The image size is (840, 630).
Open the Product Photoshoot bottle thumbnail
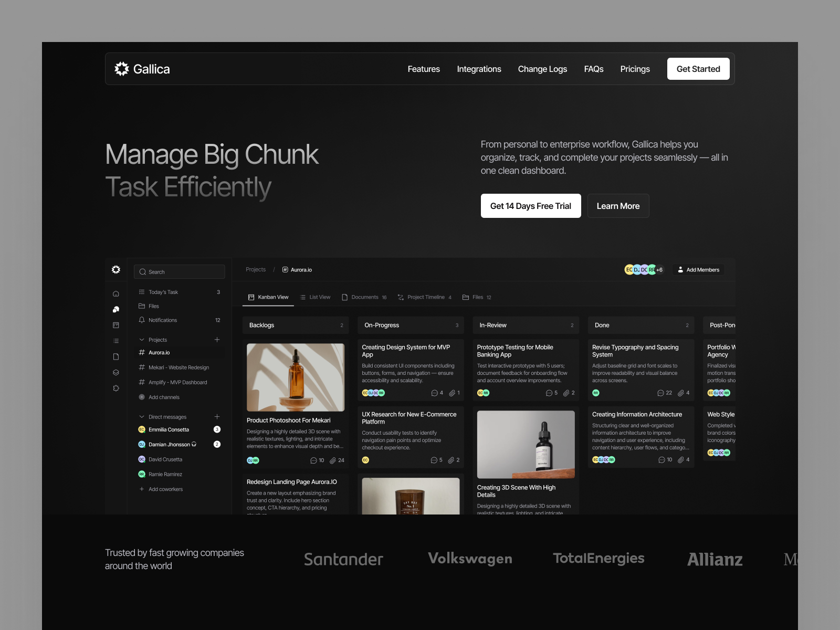coord(296,377)
